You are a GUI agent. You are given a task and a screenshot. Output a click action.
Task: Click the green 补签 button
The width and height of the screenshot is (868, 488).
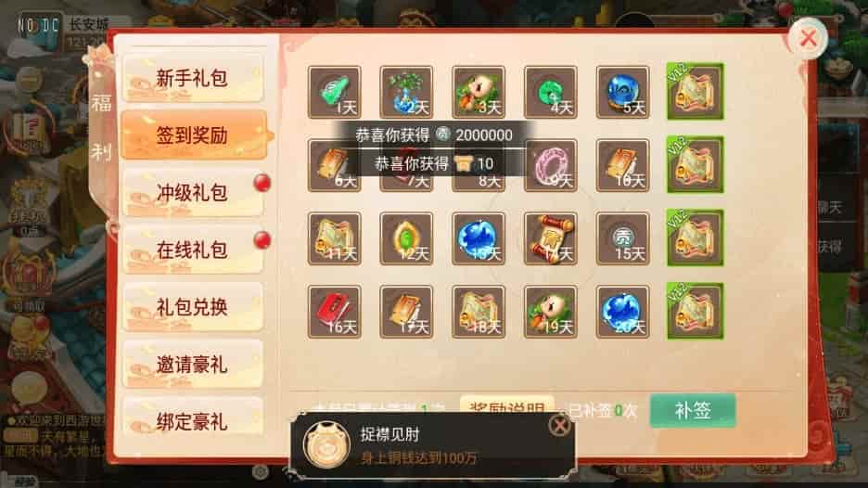(x=693, y=410)
